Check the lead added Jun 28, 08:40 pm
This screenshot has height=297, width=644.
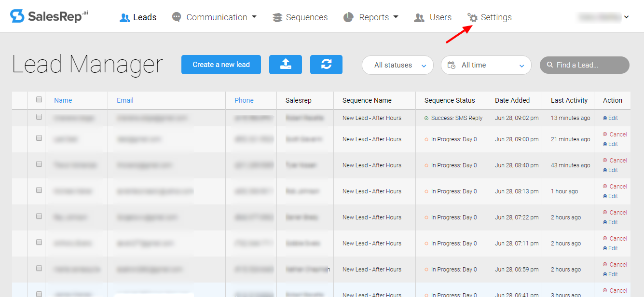click(39, 164)
